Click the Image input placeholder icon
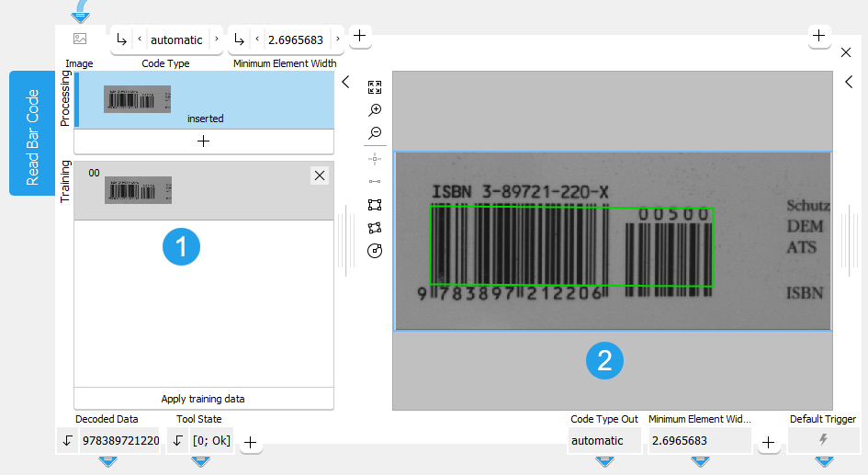The image size is (868, 475). (80, 40)
